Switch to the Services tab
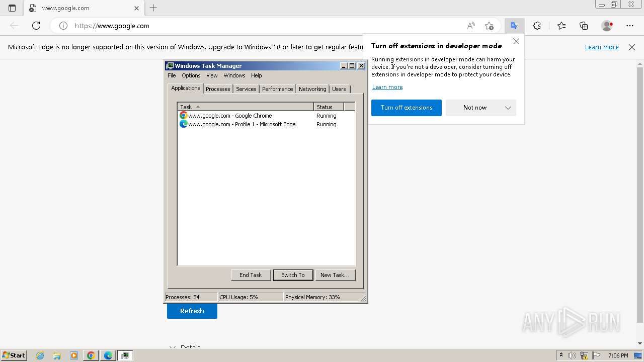This screenshot has width=644, height=362. point(246,89)
